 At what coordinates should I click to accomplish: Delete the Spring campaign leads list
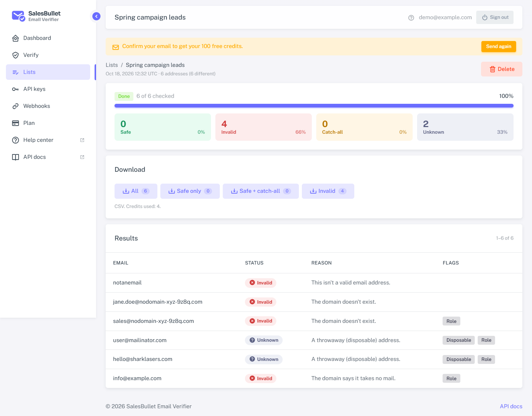(501, 69)
